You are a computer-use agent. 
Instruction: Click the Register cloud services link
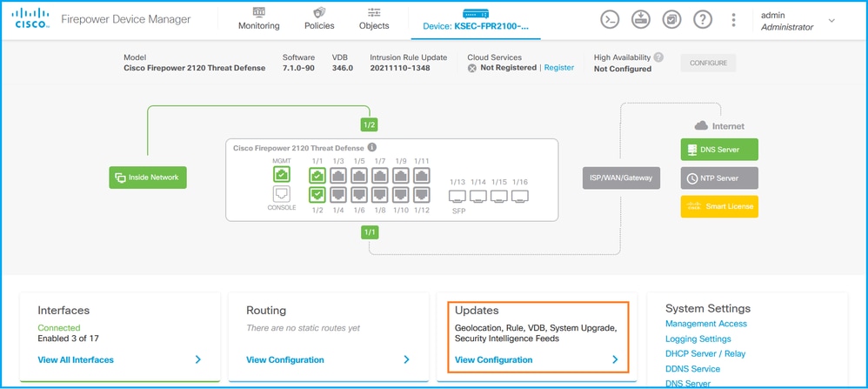click(559, 67)
